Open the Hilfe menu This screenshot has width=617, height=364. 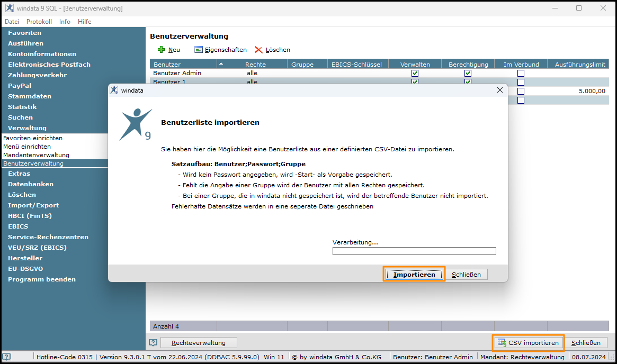85,22
